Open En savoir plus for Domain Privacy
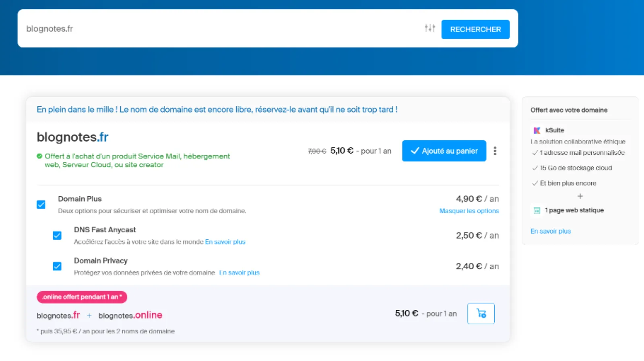 click(239, 273)
